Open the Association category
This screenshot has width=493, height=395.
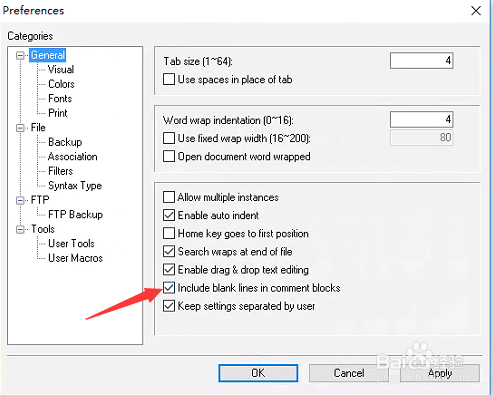73,156
